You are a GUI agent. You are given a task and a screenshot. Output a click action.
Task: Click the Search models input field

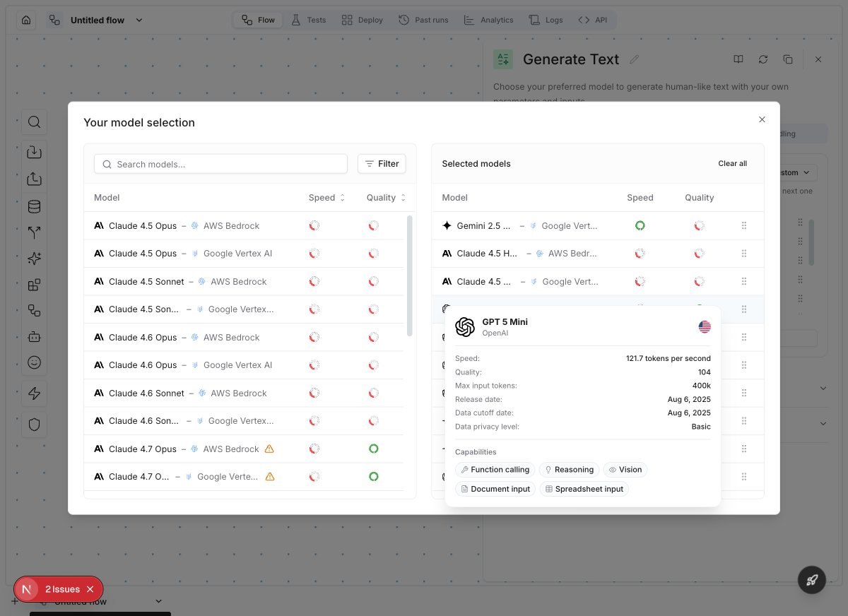click(x=220, y=164)
